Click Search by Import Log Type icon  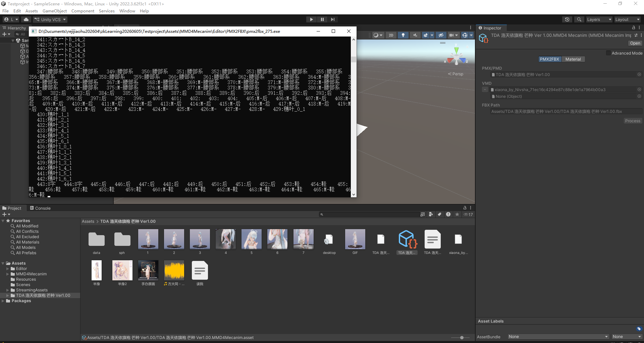pos(448,214)
